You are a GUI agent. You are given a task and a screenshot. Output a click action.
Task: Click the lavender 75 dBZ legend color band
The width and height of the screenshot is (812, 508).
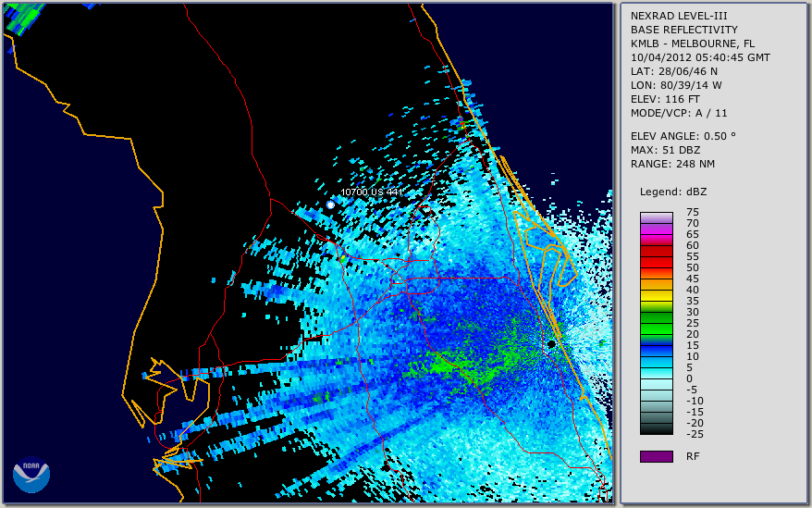(x=656, y=217)
